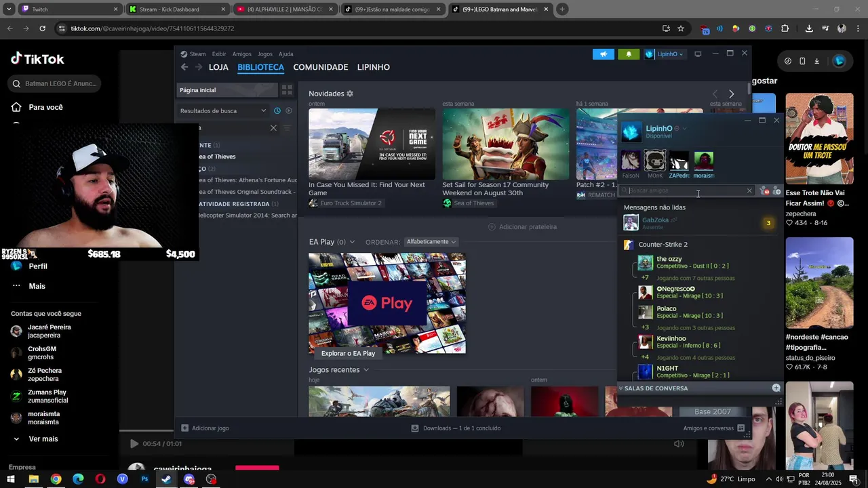Click the add friend icon
The width and height of the screenshot is (868, 488).
pyautogui.click(x=776, y=191)
